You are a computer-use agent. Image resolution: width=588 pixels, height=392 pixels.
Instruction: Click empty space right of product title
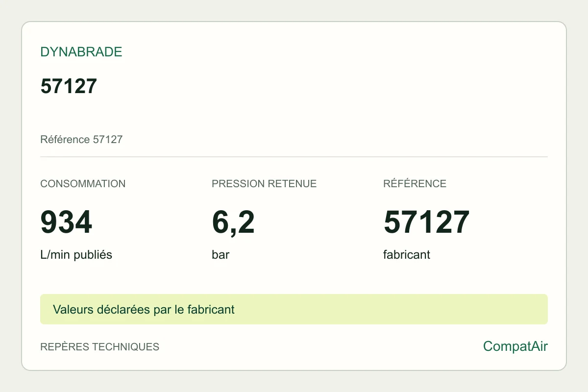318,86
